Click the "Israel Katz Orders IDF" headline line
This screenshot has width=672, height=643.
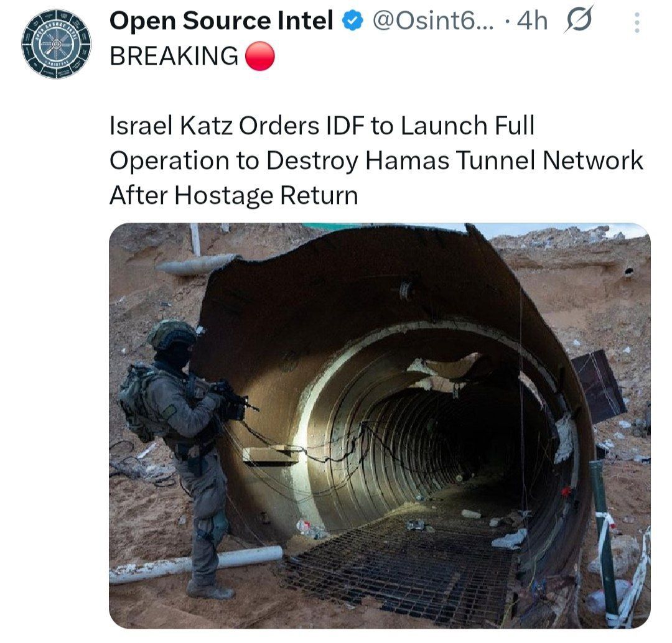(x=322, y=126)
